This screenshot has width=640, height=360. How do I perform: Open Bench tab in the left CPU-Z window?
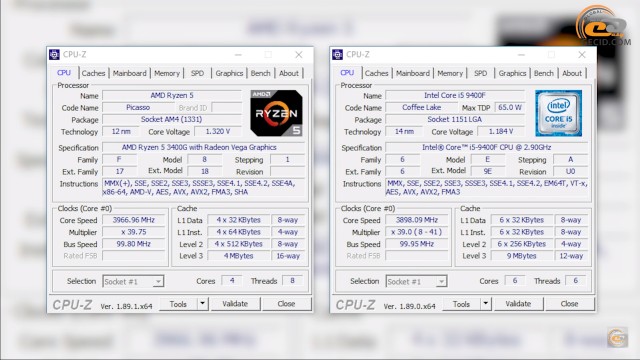tap(260, 73)
